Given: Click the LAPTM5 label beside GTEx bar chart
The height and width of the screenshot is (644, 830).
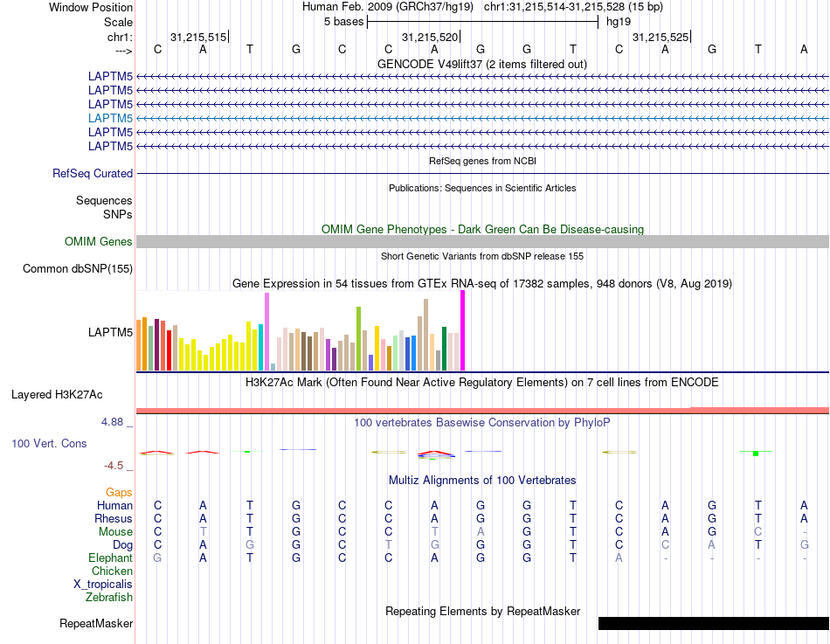Looking at the screenshot, I should 110,332.
